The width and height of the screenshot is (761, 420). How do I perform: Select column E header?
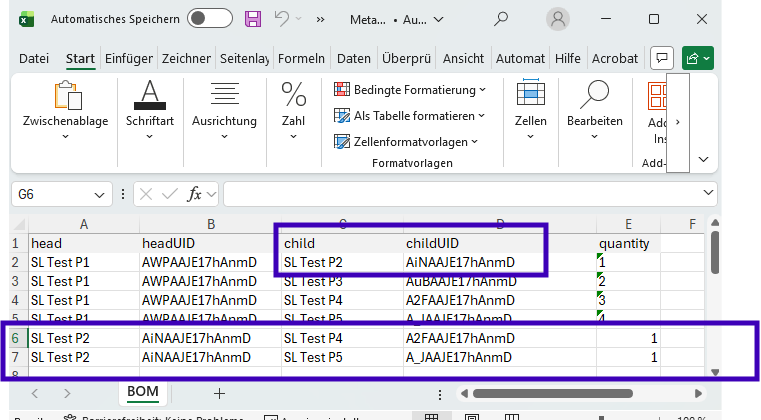click(x=629, y=224)
